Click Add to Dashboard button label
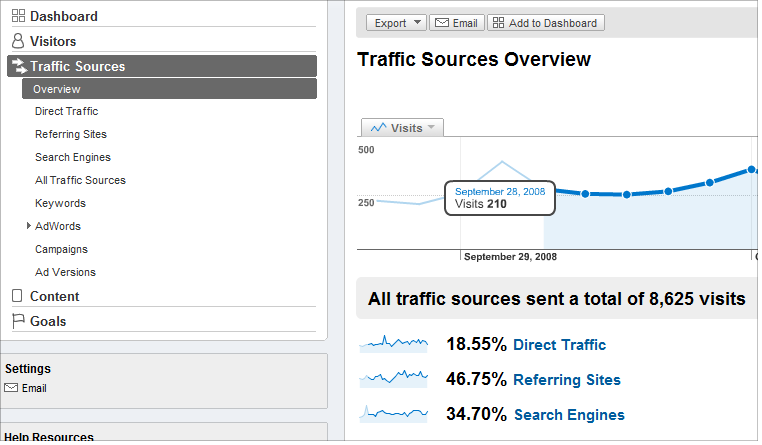This screenshot has width=762, height=445. [x=553, y=23]
